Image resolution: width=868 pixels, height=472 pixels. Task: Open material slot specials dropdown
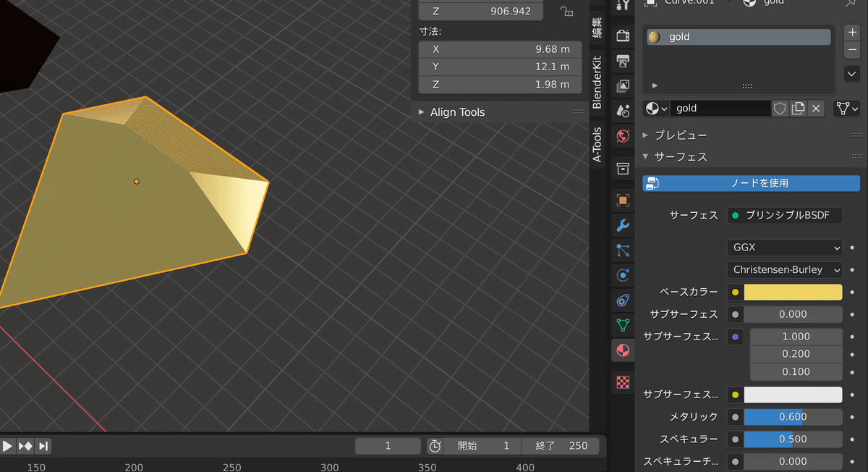coord(852,74)
